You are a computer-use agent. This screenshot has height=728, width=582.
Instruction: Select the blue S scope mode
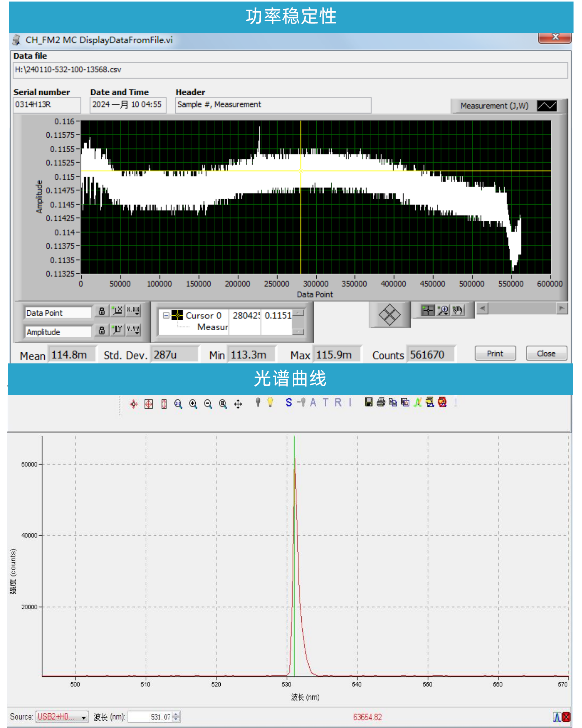pyautogui.click(x=289, y=402)
